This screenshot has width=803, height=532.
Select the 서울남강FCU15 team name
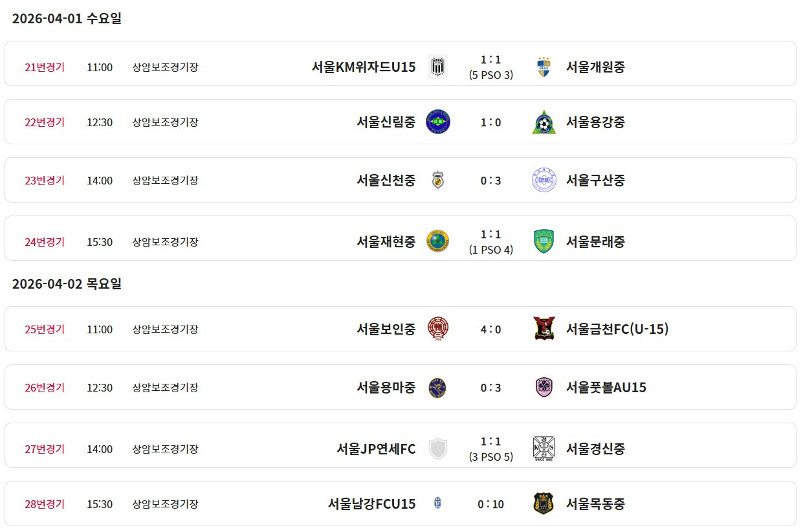[x=372, y=504]
